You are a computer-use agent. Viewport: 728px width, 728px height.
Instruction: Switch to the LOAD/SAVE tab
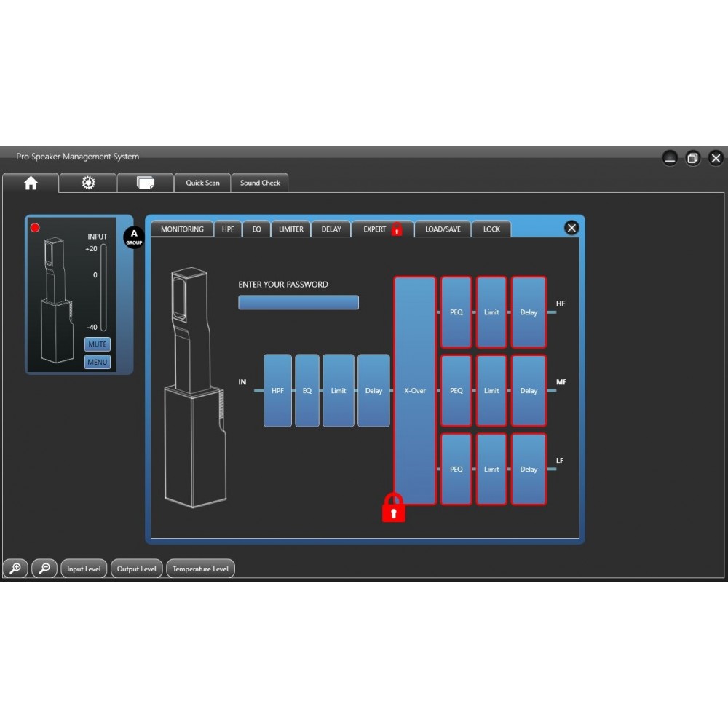443,229
